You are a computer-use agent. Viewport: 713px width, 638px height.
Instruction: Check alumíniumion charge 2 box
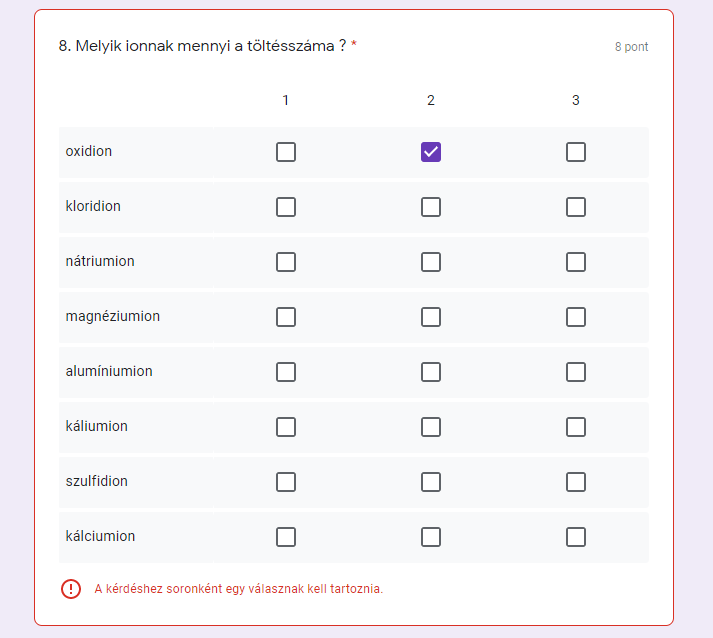431,372
